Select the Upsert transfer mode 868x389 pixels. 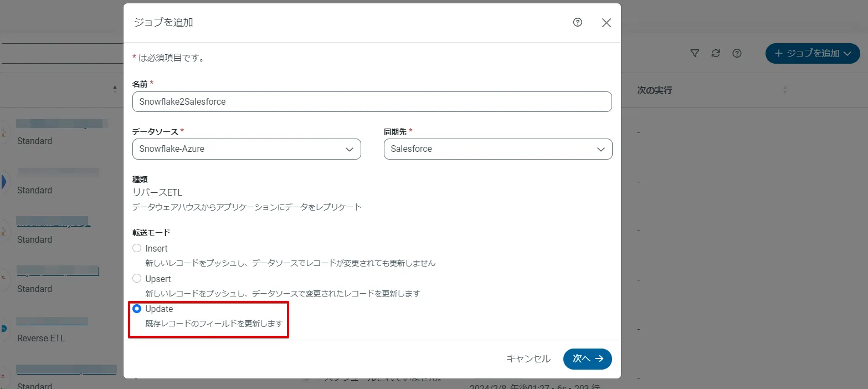coord(136,279)
